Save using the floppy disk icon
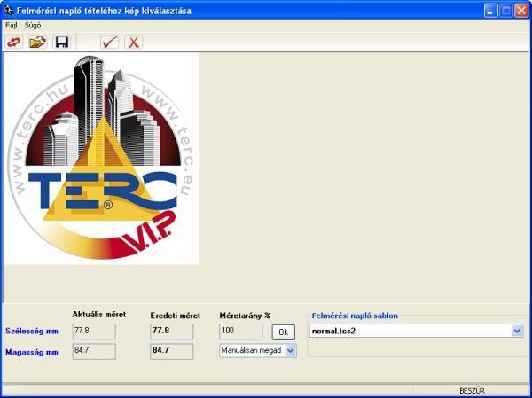Screen dimensions: 532x398 tap(62, 43)
